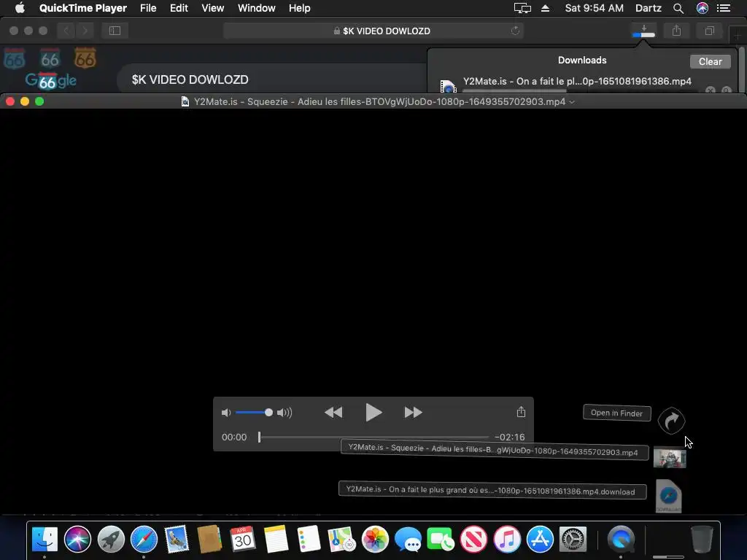The height and width of the screenshot is (560, 747).
Task: Click the rewind button in QuickTime controls
Action: [333, 413]
